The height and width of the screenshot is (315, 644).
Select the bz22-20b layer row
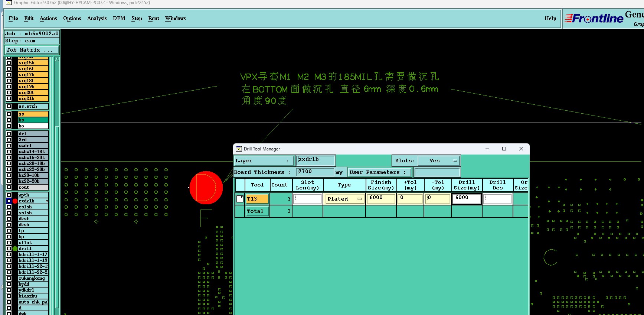[33, 181]
